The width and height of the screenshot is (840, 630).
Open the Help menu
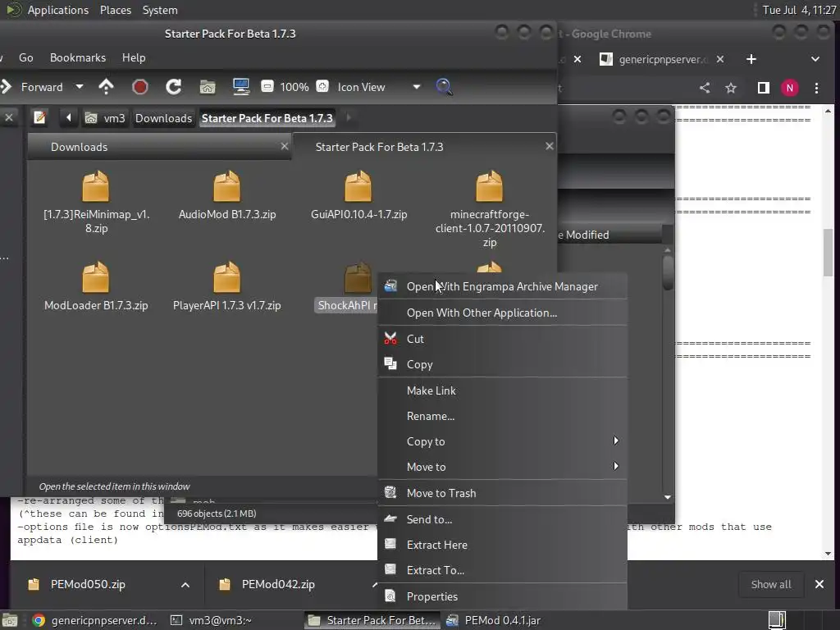coord(134,57)
